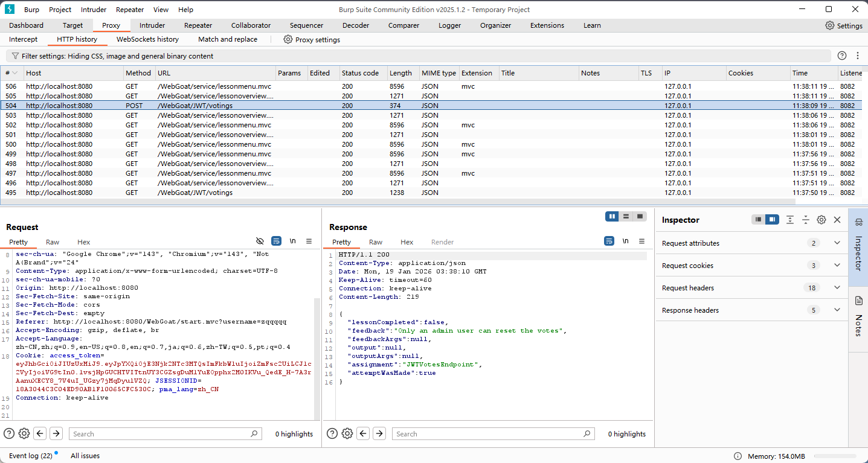Go to previous search match in Request
Image resolution: width=868 pixels, height=463 pixels.
click(x=40, y=433)
